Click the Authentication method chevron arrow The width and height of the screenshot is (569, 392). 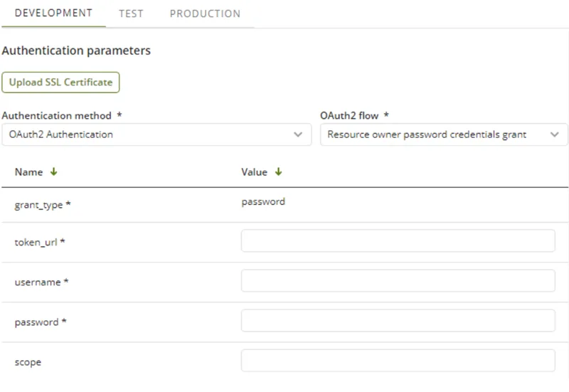click(x=298, y=134)
